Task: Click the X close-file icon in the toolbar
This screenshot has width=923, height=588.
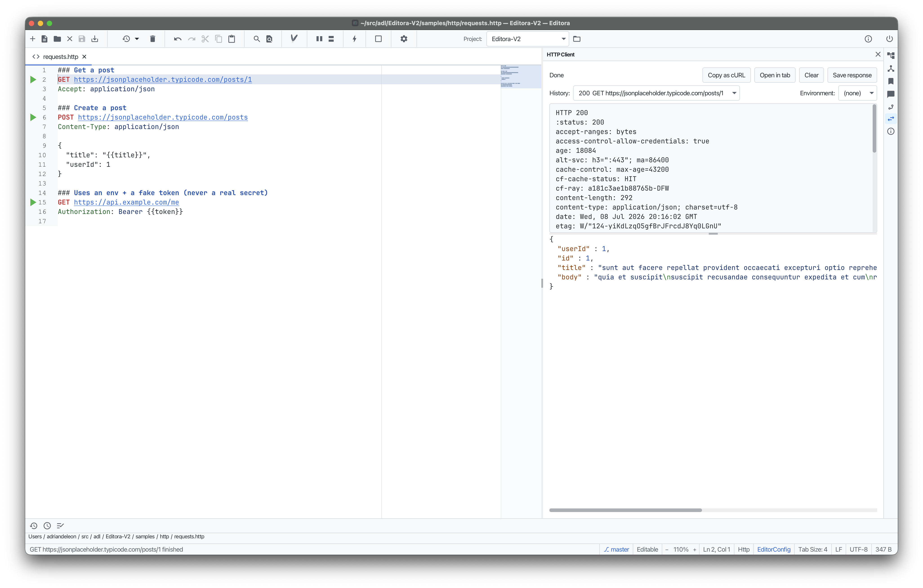Action: tap(70, 39)
